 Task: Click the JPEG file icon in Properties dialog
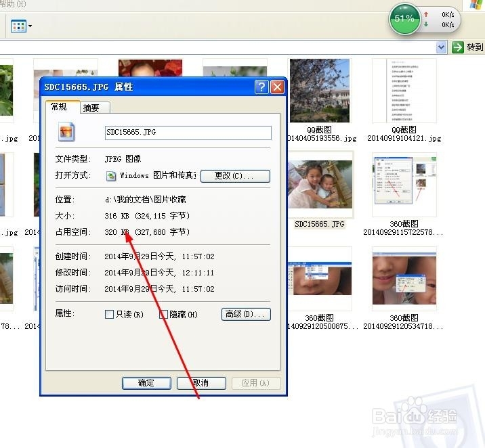pos(66,132)
